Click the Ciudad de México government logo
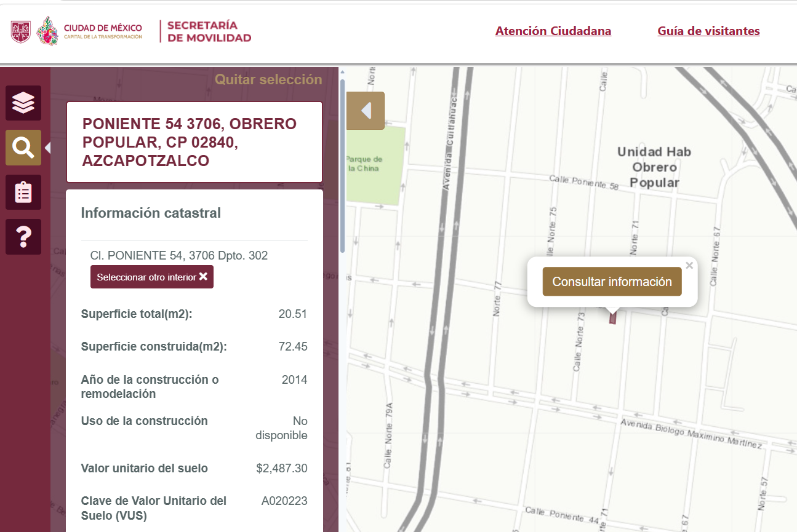 [x=76, y=31]
